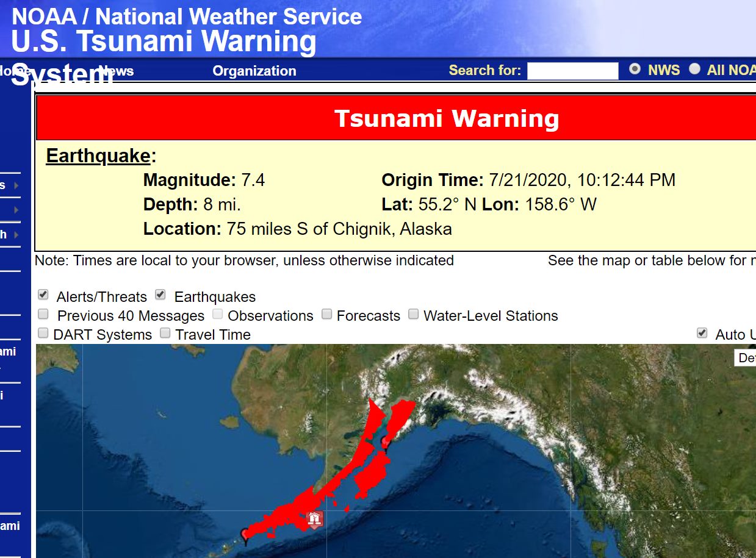Open the Organization menu item

(x=254, y=71)
